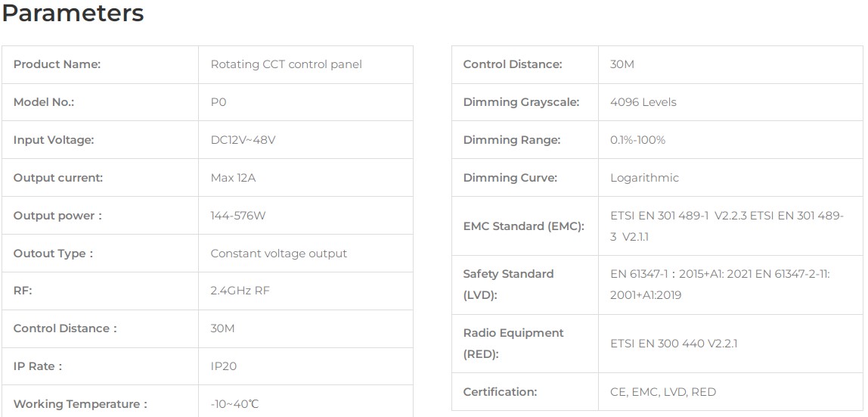Click the IP20 rating value
868x417 pixels.
224,366
